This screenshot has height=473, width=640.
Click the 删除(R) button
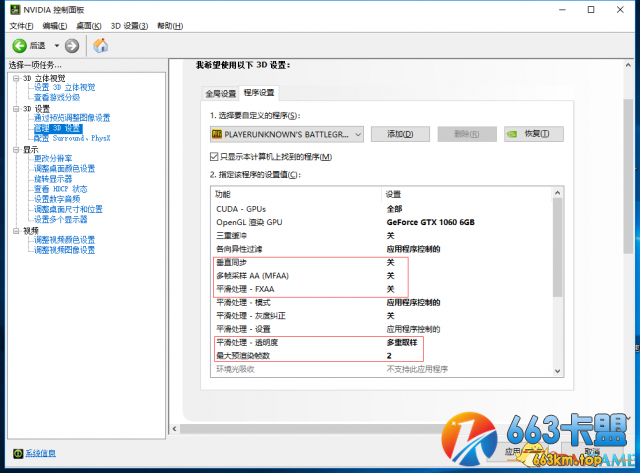click(x=467, y=134)
